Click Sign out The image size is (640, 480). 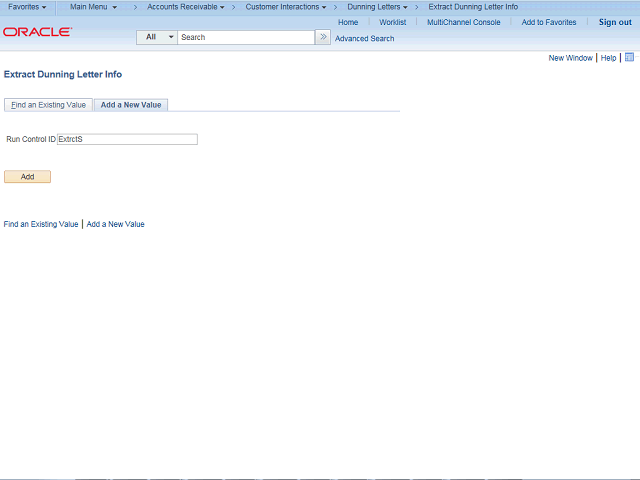click(615, 22)
